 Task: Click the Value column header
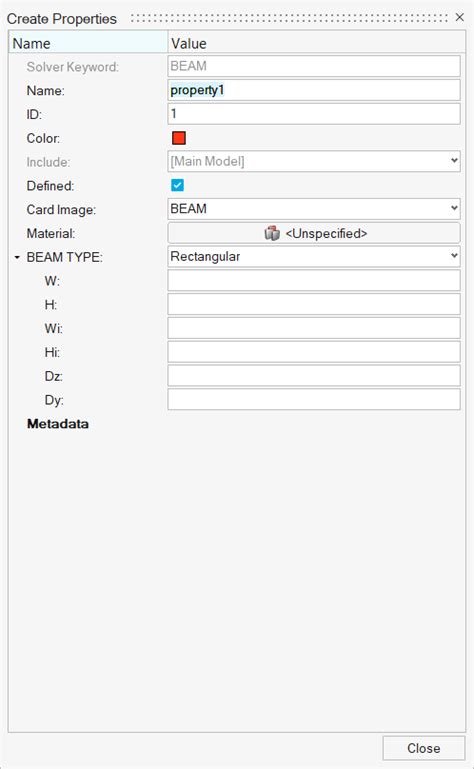pos(316,43)
